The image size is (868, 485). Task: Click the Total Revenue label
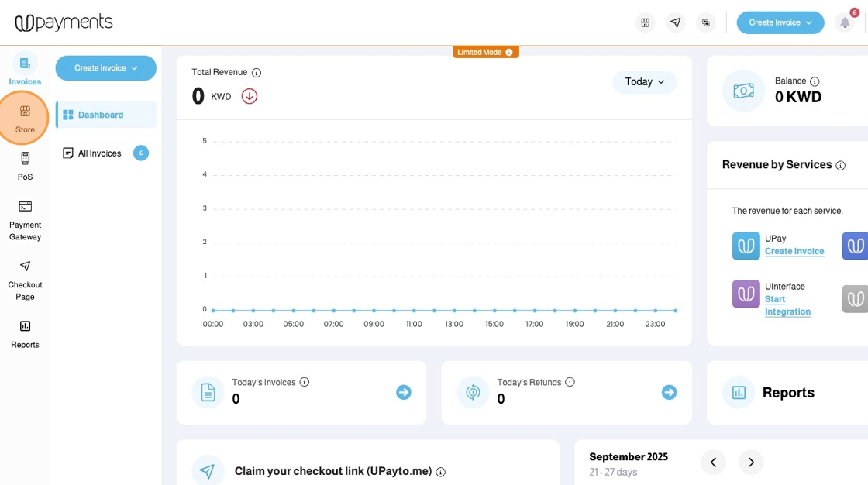pos(219,72)
